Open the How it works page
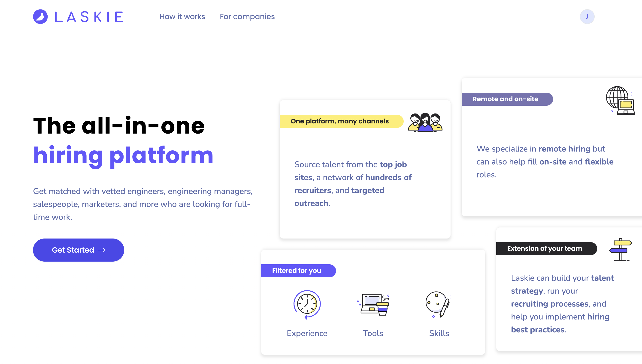The image size is (642, 364). click(x=182, y=17)
